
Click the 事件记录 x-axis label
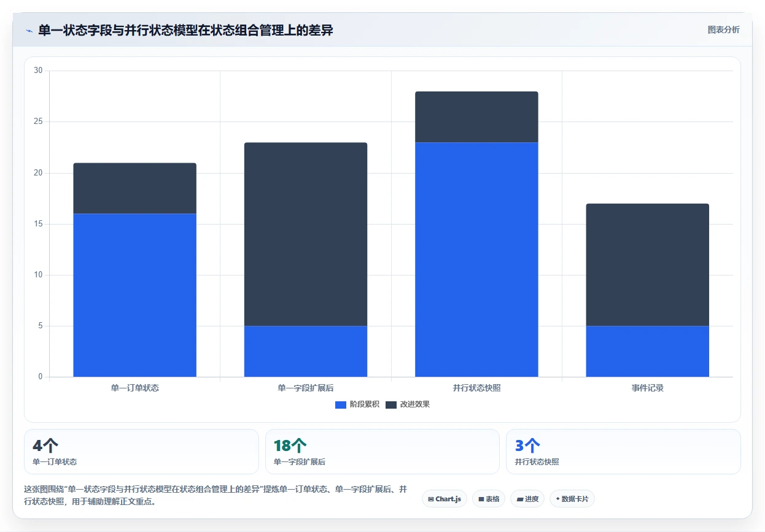pyautogui.click(x=648, y=388)
